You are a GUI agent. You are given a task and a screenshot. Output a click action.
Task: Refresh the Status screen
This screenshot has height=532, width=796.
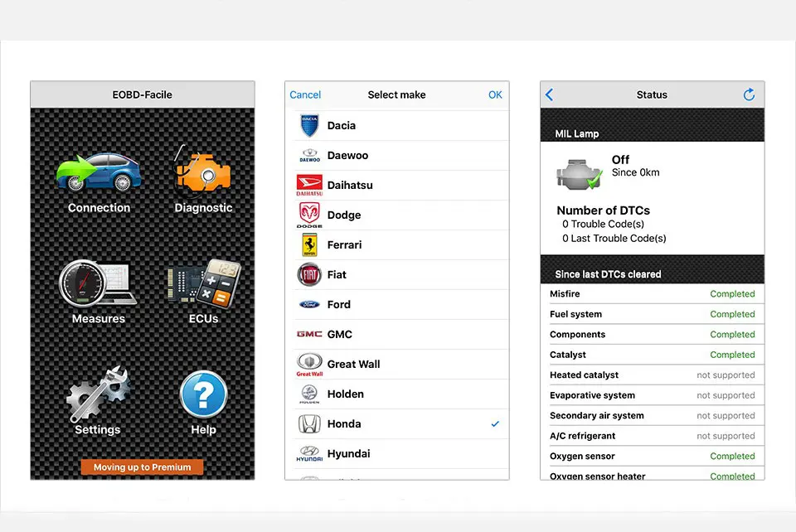pos(749,94)
